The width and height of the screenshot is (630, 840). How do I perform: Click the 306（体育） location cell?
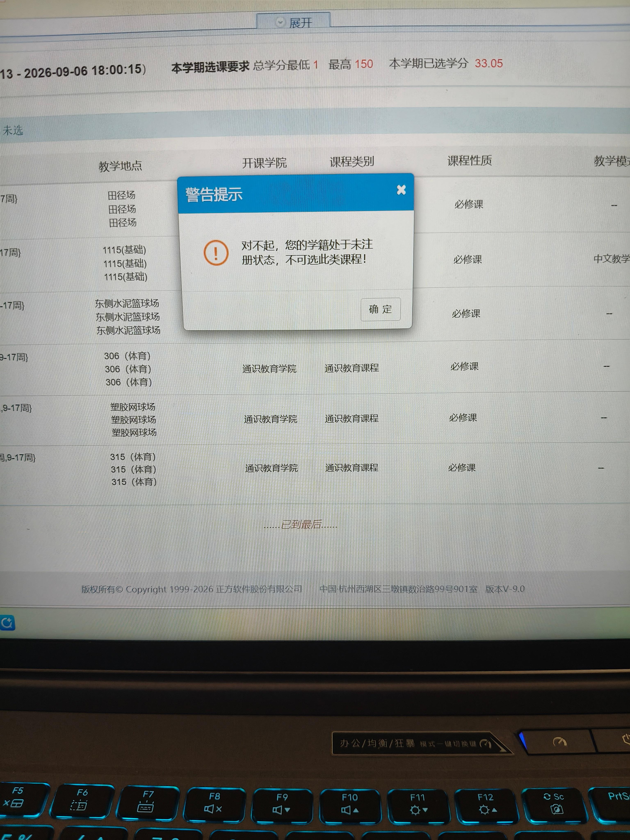pyautogui.click(x=128, y=369)
